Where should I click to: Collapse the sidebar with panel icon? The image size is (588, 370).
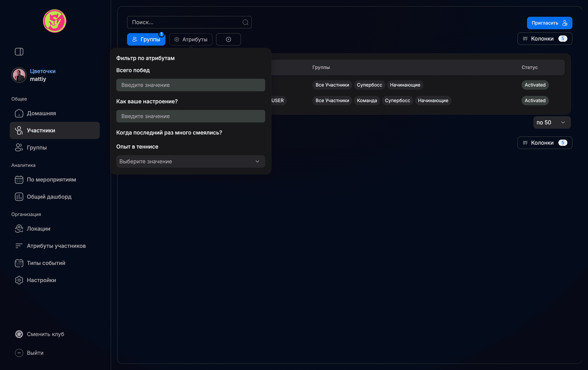[x=19, y=52]
